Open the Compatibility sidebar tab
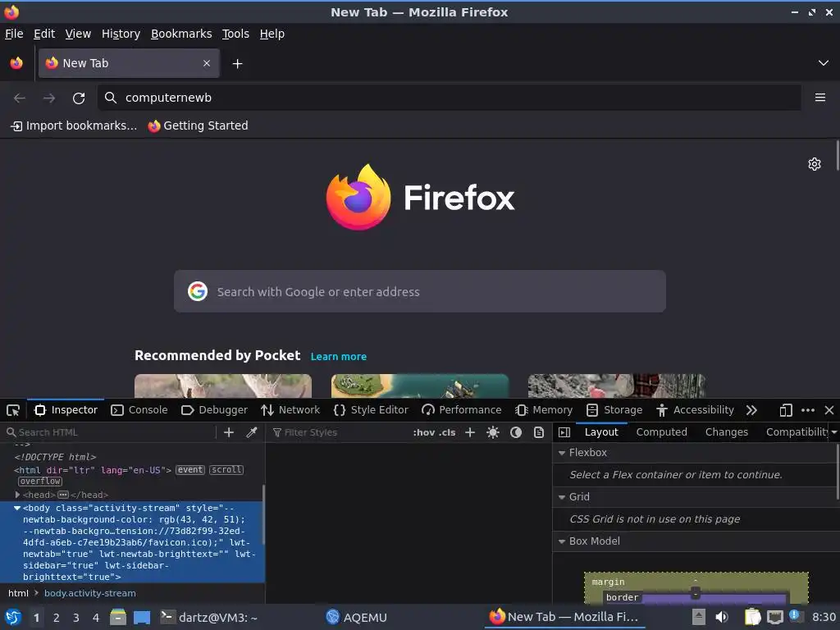The height and width of the screenshot is (630, 840). [x=797, y=432]
